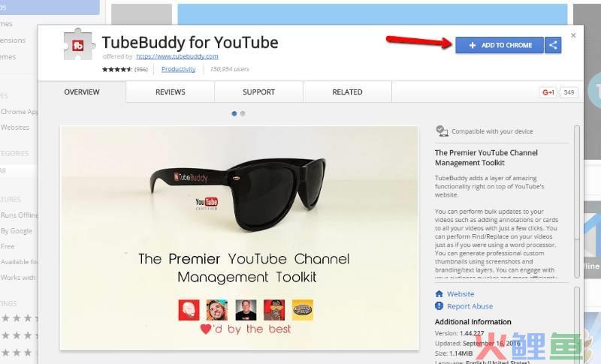Select the second slideshow dot indicator
601x364 pixels.
click(243, 113)
